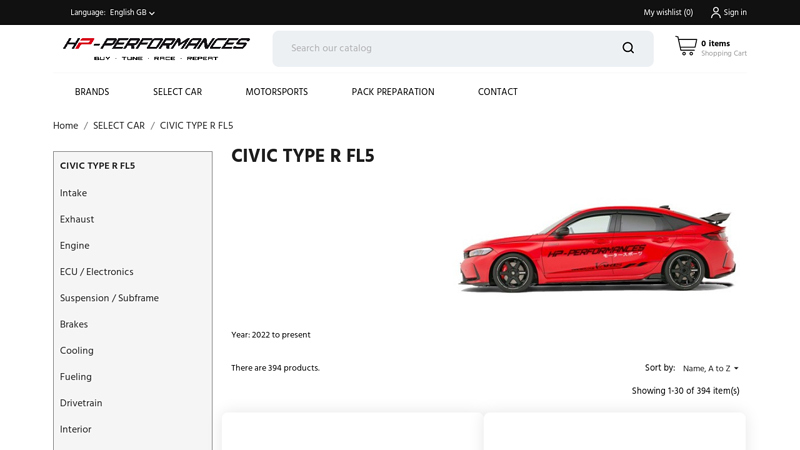This screenshot has width=800, height=450.
Task: Click the 'Year: 2022 to present' text
Action: (x=271, y=335)
